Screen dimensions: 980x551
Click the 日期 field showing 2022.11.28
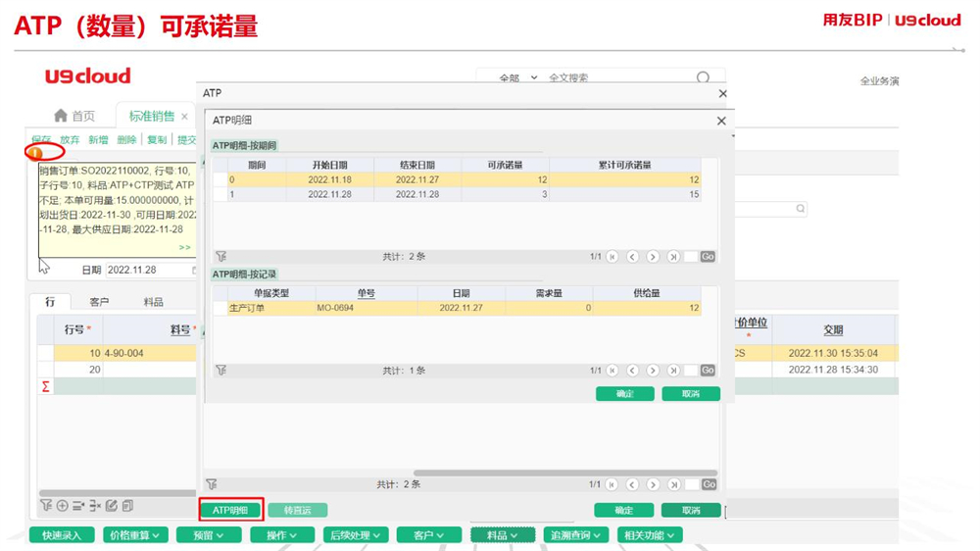click(151, 270)
